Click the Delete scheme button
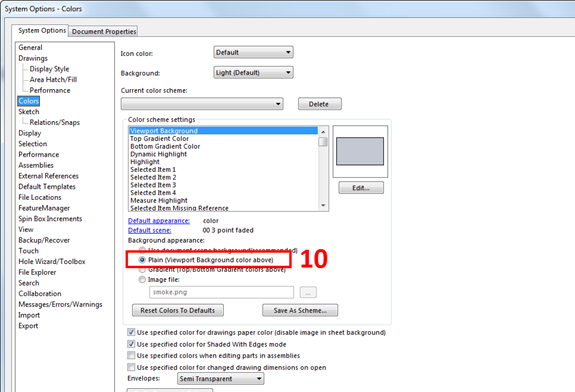575x392 pixels. point(319,104)
